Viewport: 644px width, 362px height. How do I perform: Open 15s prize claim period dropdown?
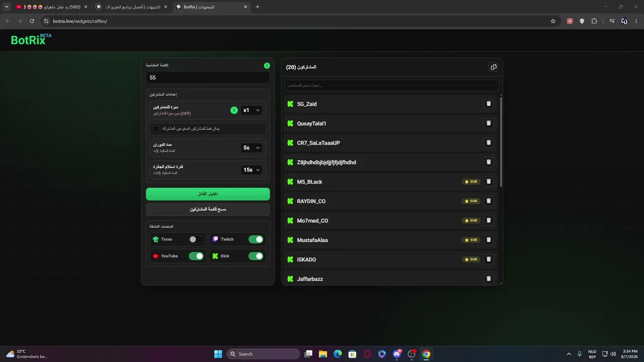(251, 170)
